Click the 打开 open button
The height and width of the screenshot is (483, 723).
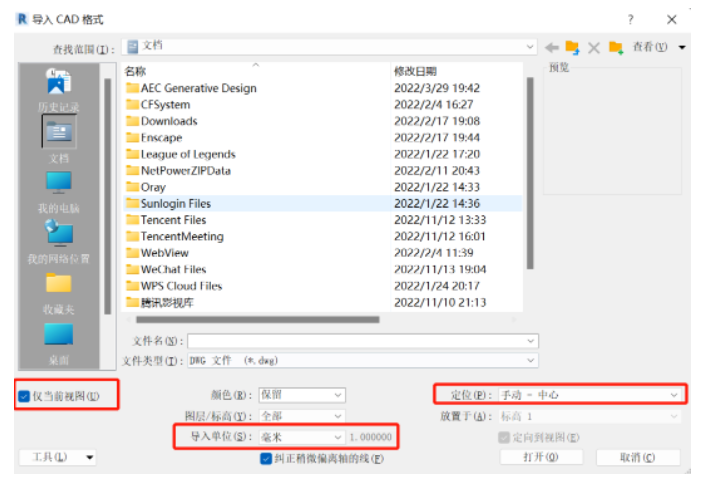[x=541, y=457]
